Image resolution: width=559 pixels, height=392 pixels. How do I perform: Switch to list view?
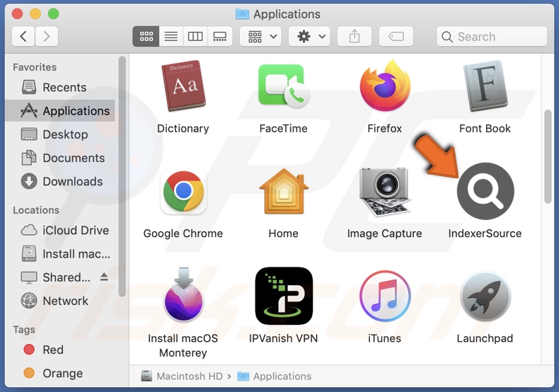[x=171, y=36]
